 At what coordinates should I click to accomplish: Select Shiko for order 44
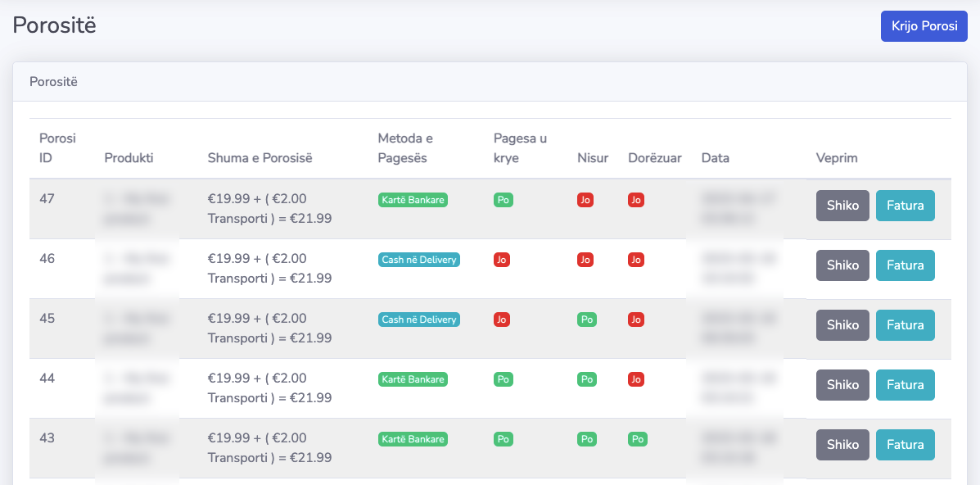point(842,385)
